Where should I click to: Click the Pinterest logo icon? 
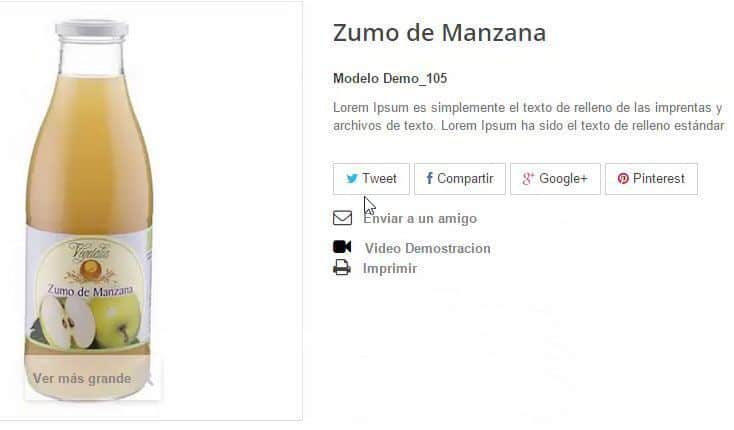point(623,178)
